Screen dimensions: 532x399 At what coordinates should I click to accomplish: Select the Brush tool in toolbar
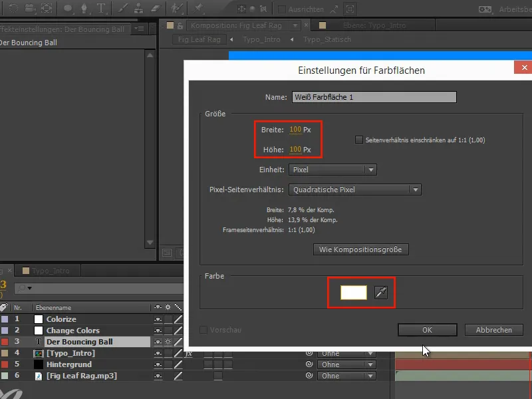tap(122, 8)
